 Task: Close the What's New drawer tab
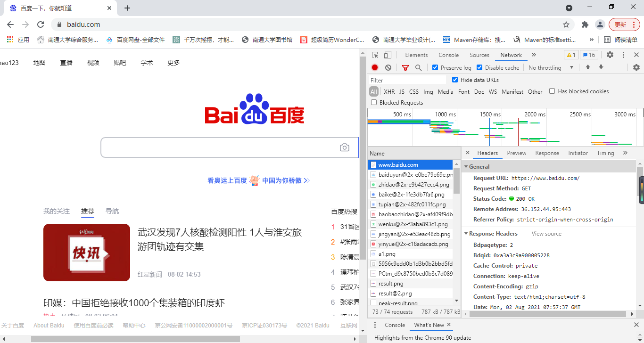(449, 325)
